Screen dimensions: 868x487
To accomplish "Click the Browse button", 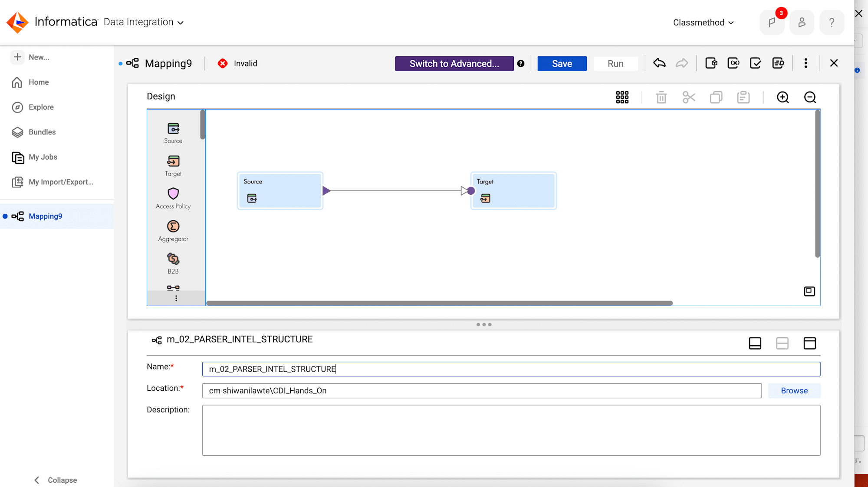I will click(x=794, y=391).
